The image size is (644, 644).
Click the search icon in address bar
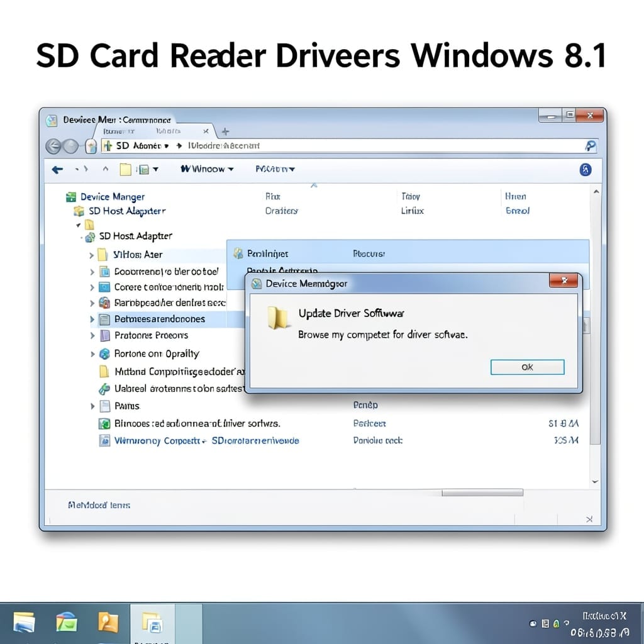(590, 146)
